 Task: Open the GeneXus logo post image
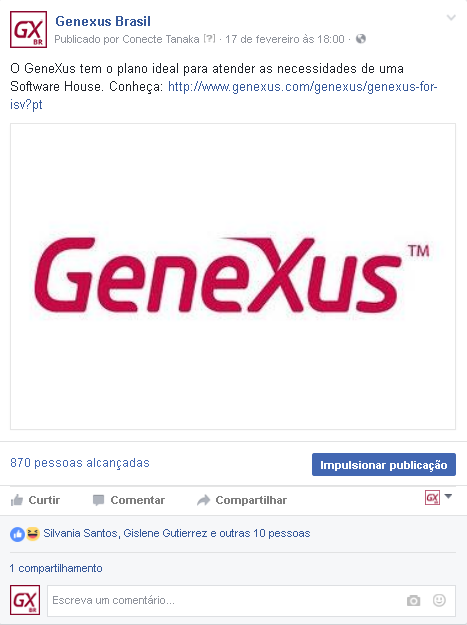tap(233, 277)
